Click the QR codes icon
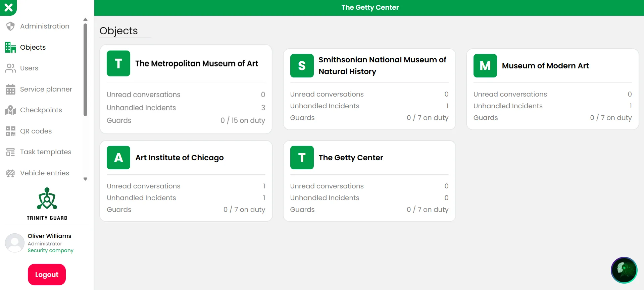644x290 pixels. 10,131
